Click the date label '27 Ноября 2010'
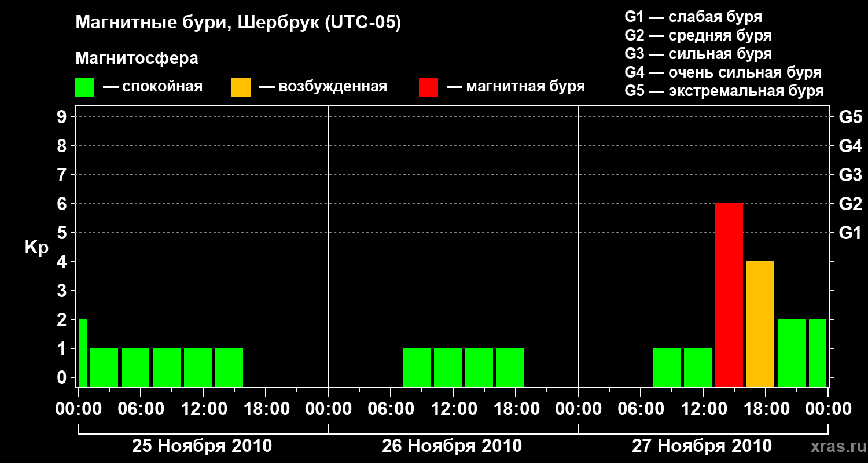 pos(702,446)
